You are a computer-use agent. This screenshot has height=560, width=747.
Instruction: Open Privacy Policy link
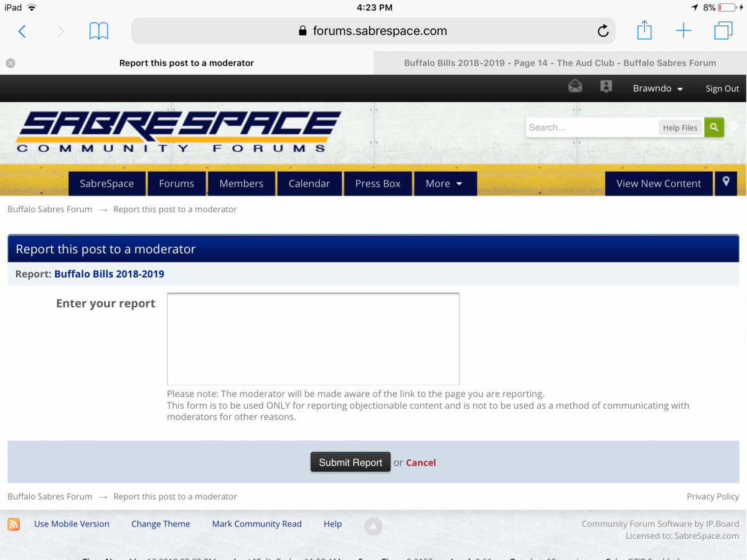click(713, 497)
